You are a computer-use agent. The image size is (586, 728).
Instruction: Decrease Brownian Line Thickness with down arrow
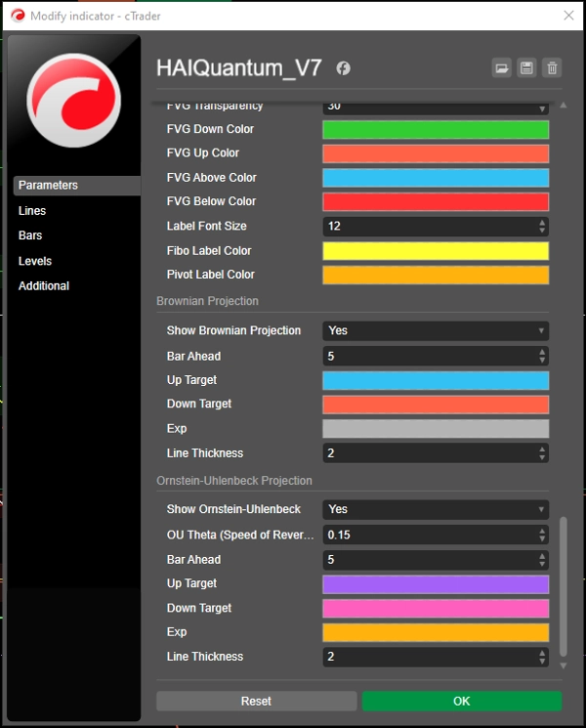(542, 457)
